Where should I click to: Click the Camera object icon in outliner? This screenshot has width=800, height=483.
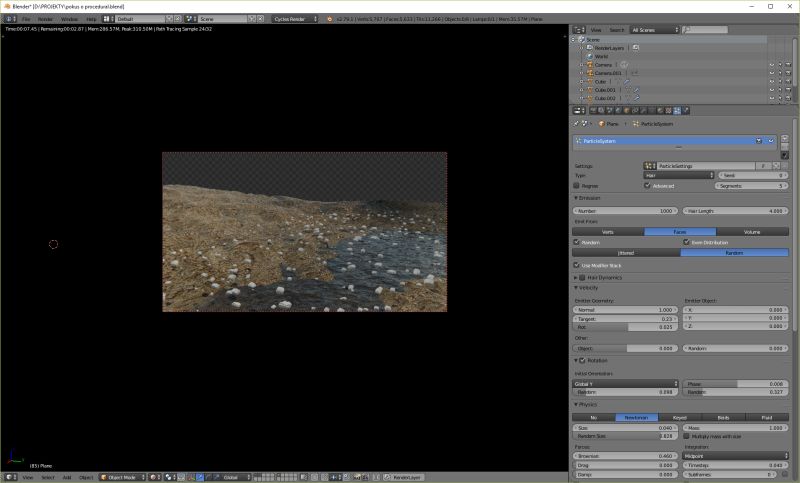[590, 65]
